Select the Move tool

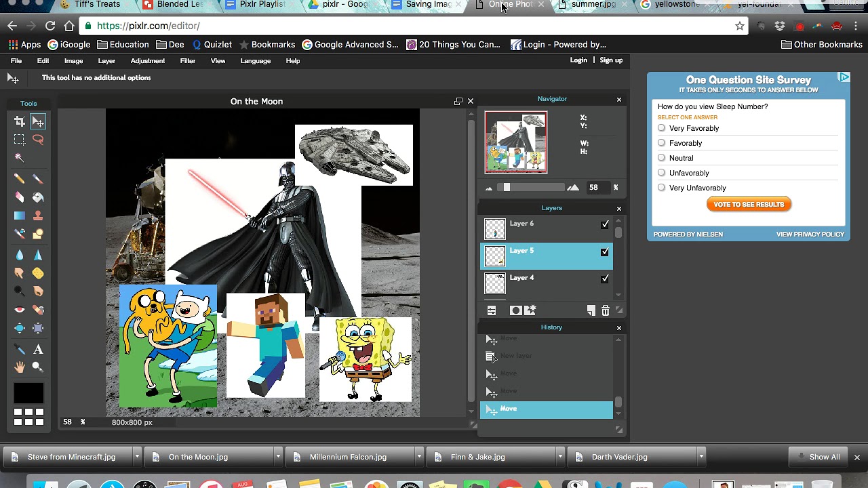coord(38,121)
